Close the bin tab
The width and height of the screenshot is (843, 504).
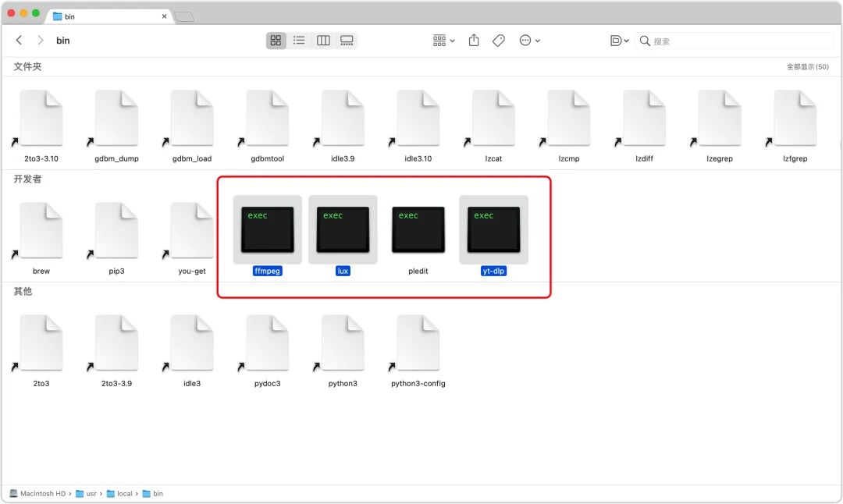[x=164, y=16]
